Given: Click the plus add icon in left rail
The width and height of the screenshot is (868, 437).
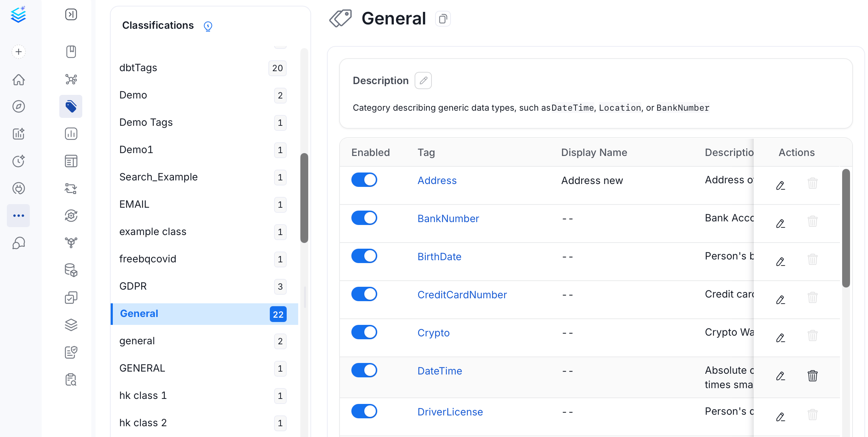Looking at the screenshot, I should [x=19, y=52].
